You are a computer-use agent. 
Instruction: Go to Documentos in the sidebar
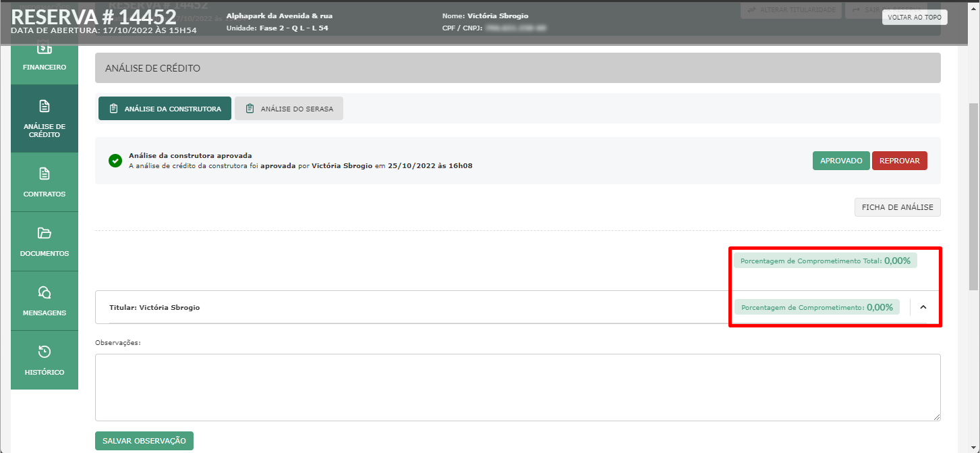pos(45,241)
